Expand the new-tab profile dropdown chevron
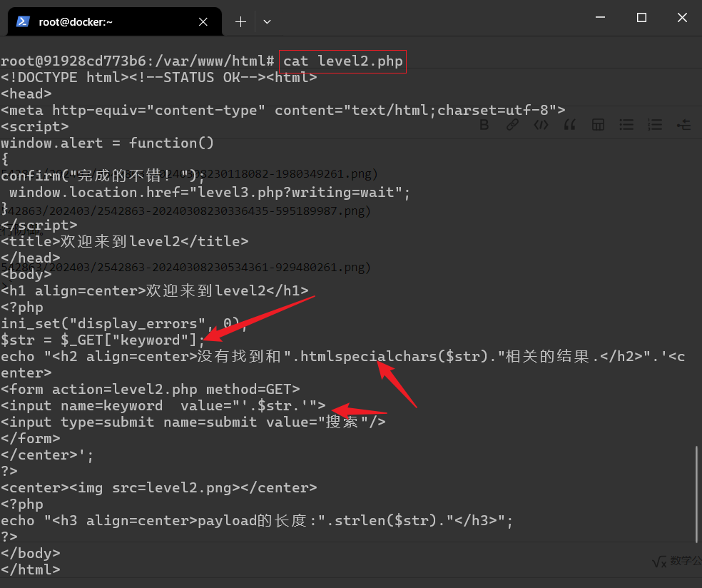The image size is (702, 588). tap(267, 21)
